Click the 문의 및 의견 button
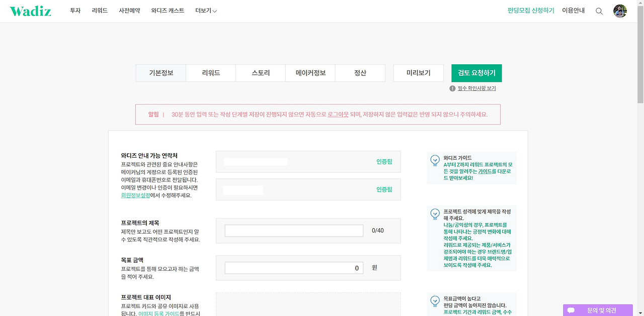This screenshot has height=316, width=644. click(598, 310)
